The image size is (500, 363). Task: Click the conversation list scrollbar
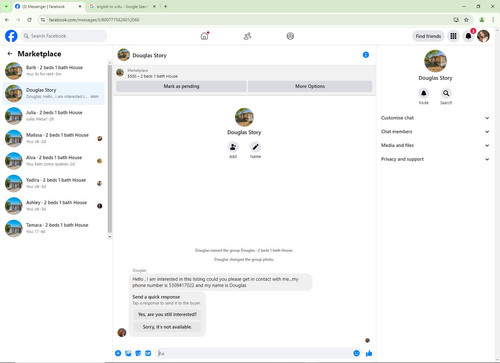pyautogui.click(x=110, y=148)
